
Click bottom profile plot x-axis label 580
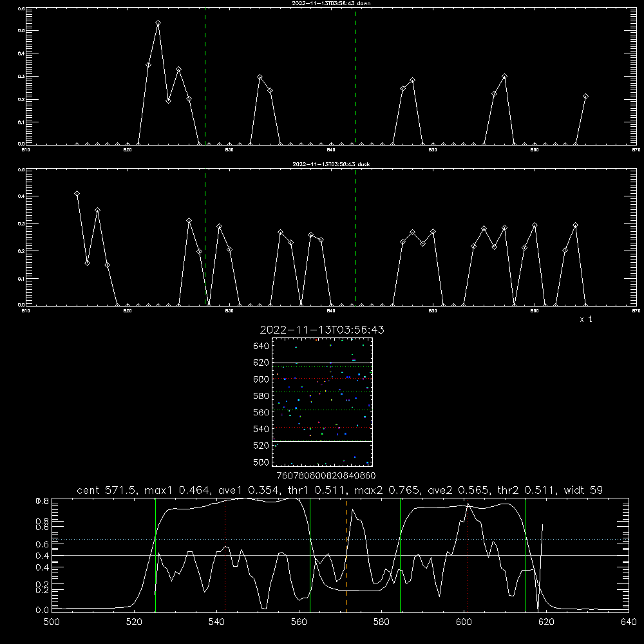click(x=381, y=622)
